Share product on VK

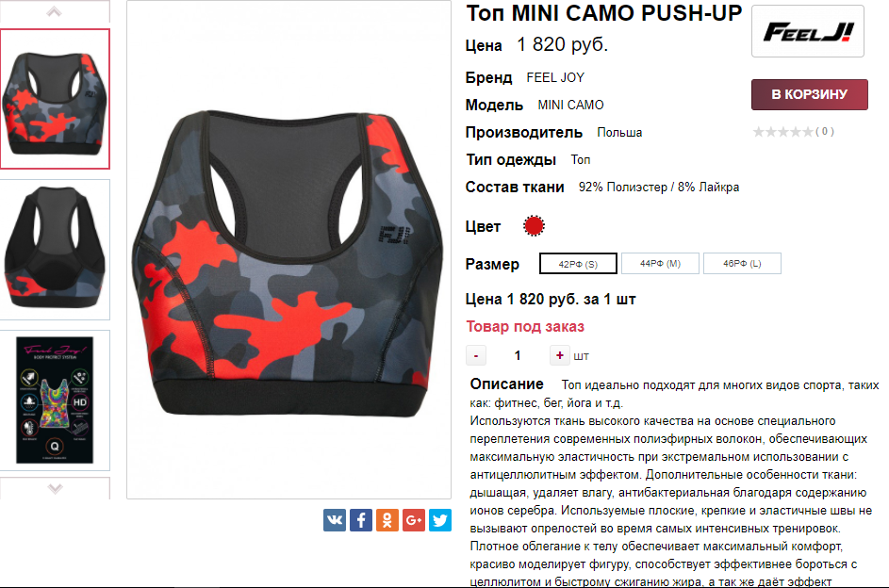click(335, 520)
